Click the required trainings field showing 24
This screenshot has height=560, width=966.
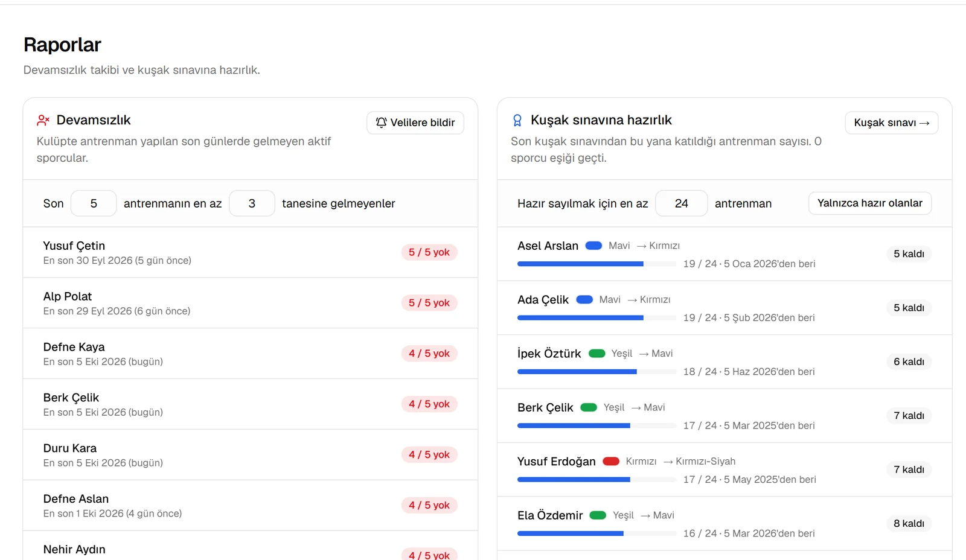(682, 203)
